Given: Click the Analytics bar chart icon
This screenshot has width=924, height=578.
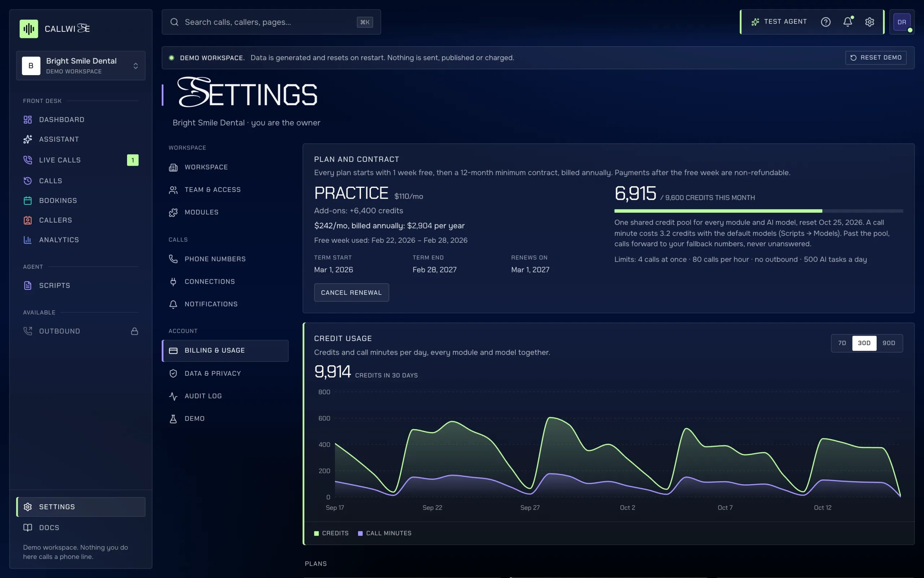Looking at the screenshot, I should pos(27,240).
